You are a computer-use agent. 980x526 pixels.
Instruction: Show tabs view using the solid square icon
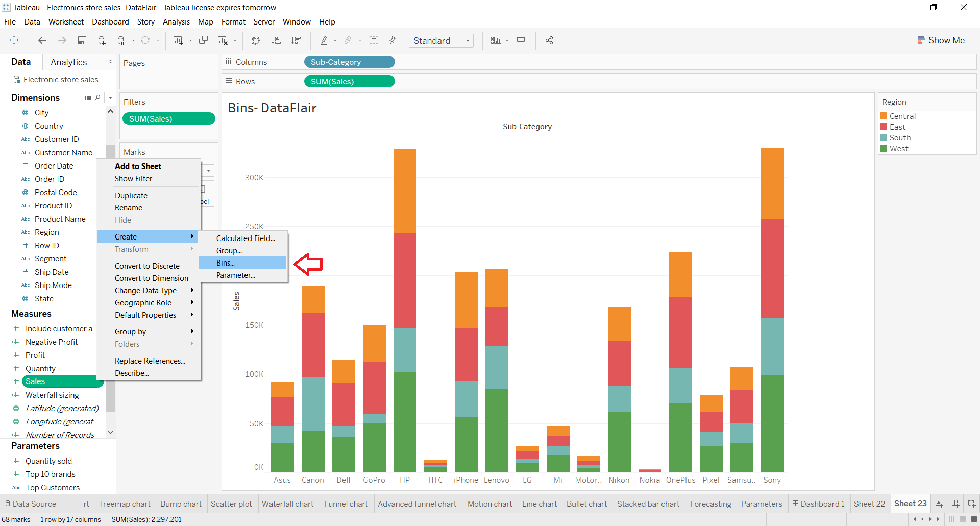coord(974,519)
